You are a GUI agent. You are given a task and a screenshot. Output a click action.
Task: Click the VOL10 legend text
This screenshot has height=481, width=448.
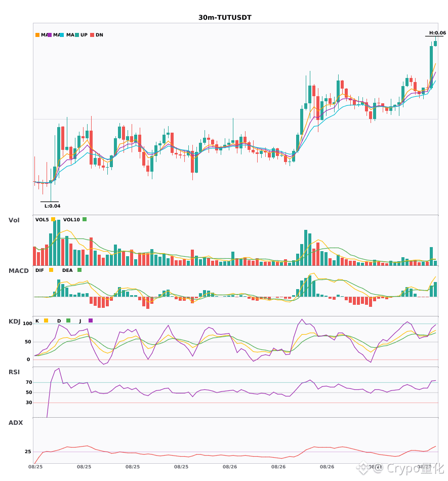coord(71,220)
